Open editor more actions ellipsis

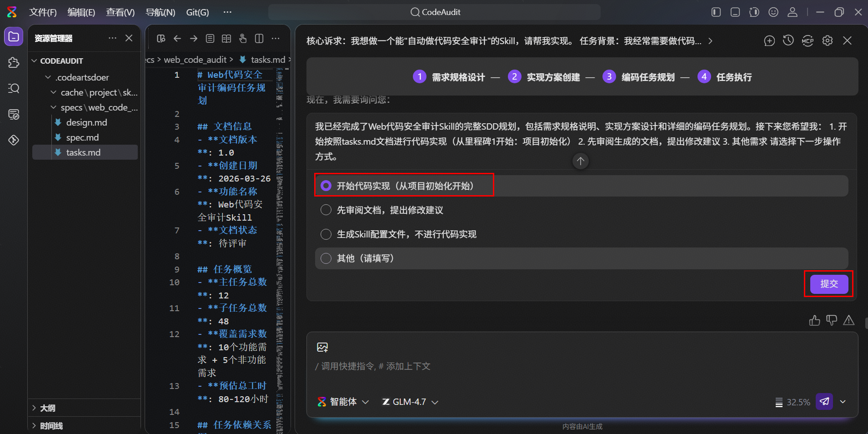point(276,39)
